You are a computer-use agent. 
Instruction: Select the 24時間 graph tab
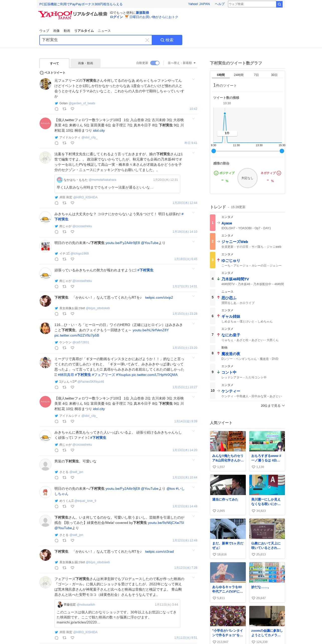239,75
